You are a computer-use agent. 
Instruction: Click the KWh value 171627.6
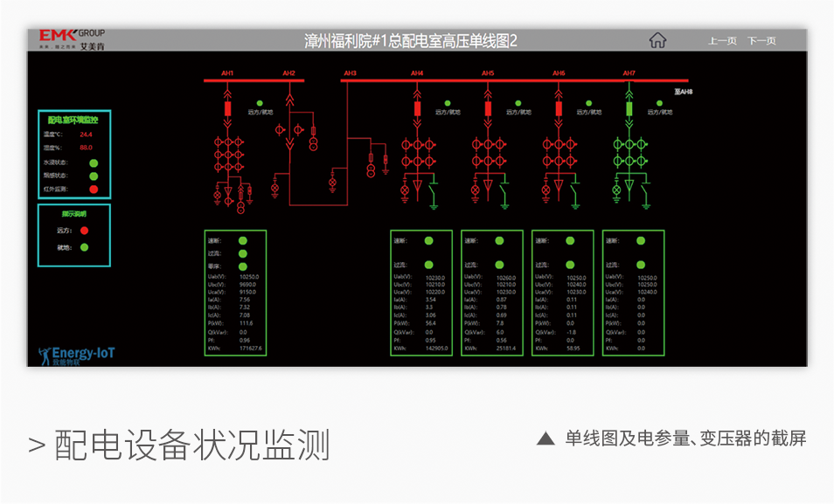(x=250, y=349)
